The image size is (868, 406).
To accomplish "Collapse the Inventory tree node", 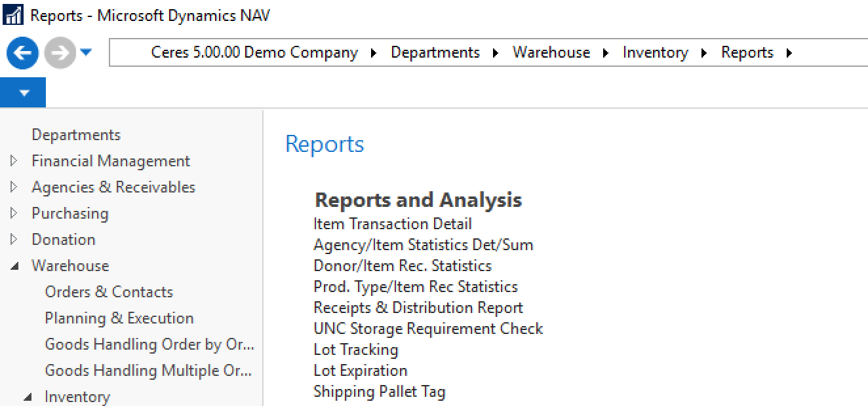I will 28,397.
